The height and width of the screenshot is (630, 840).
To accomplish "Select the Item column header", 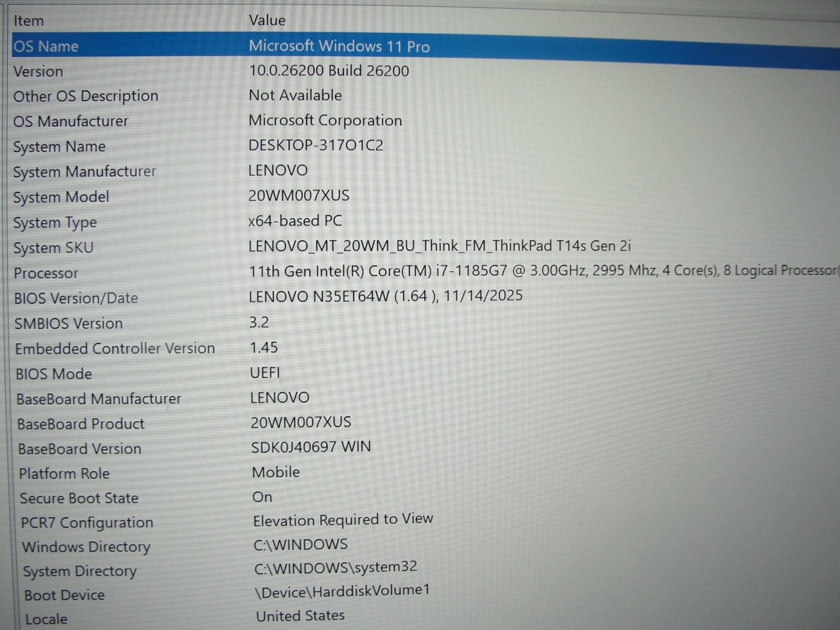I will point(28,21).
